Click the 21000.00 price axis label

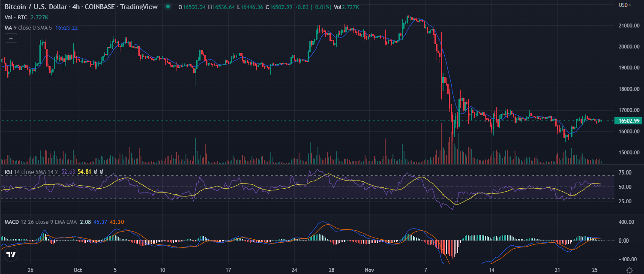629,26
